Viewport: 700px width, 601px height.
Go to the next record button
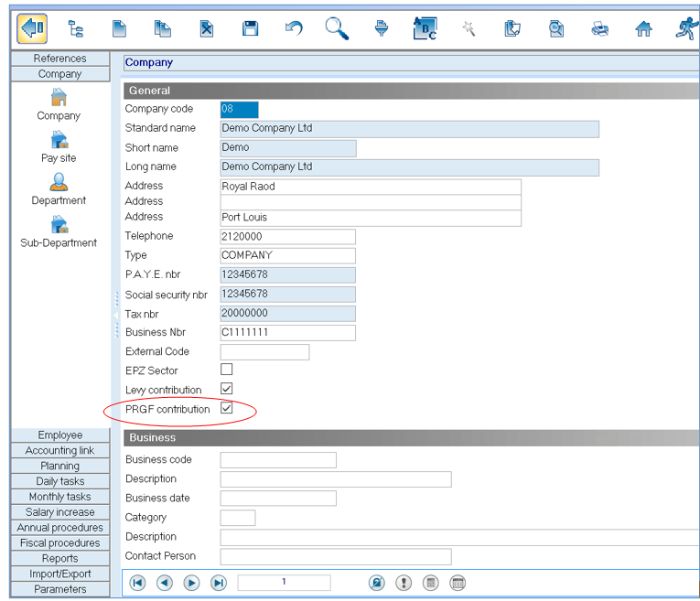click(191, 583)
